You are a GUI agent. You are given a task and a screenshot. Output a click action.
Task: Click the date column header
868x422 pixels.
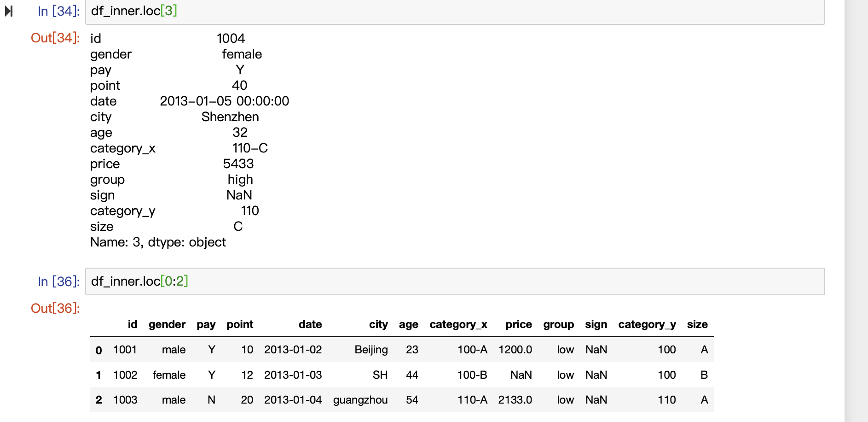coord(310,324)
